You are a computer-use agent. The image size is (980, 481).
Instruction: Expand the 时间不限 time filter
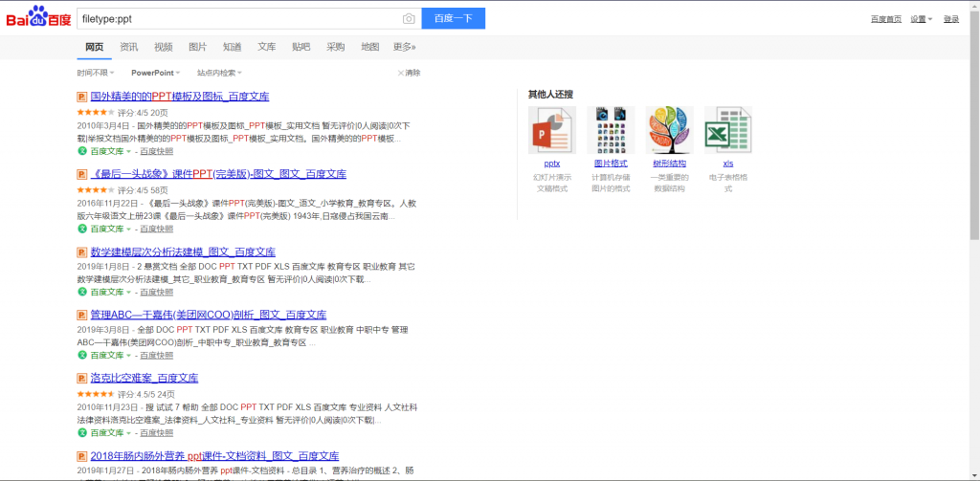[x=96, y=73]
